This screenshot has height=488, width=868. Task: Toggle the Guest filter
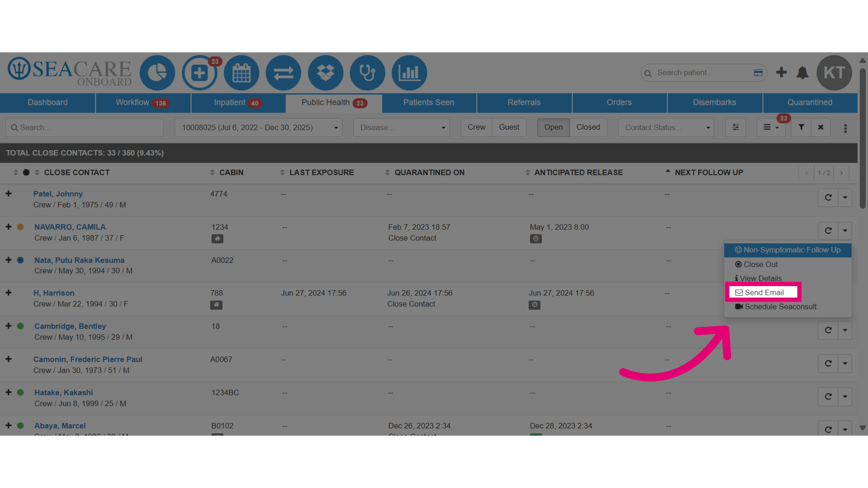tap(509, 127)
